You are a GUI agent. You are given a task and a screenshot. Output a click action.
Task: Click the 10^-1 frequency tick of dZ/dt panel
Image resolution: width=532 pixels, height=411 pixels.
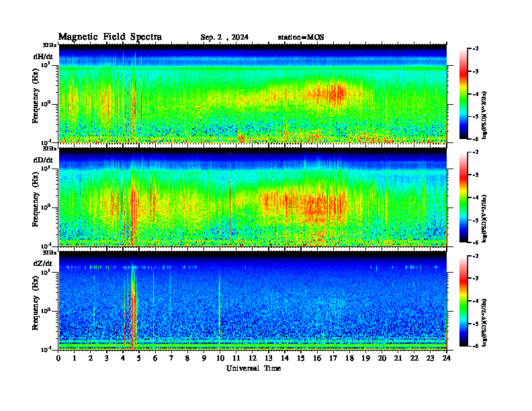tap(46, 349)
